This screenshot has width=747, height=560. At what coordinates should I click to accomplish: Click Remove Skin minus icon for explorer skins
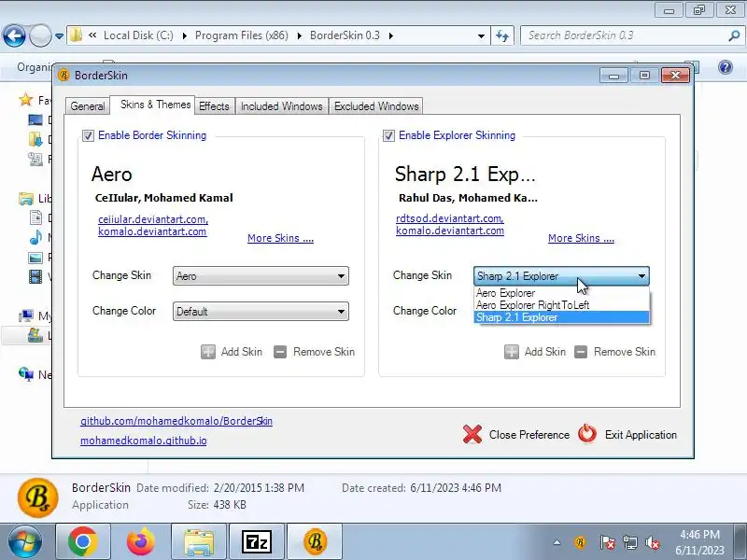(581, 352)
